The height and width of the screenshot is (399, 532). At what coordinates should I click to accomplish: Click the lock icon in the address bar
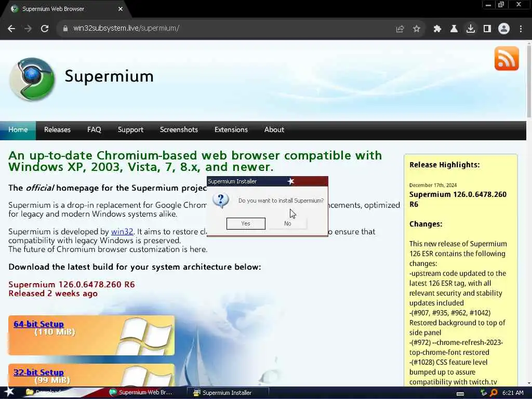tap(65, 29)
